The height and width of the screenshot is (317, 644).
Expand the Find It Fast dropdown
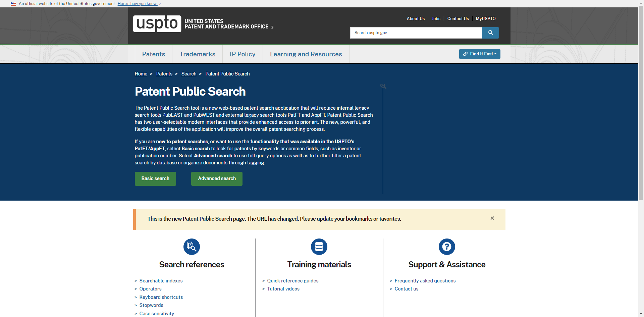tap(479, 54)
